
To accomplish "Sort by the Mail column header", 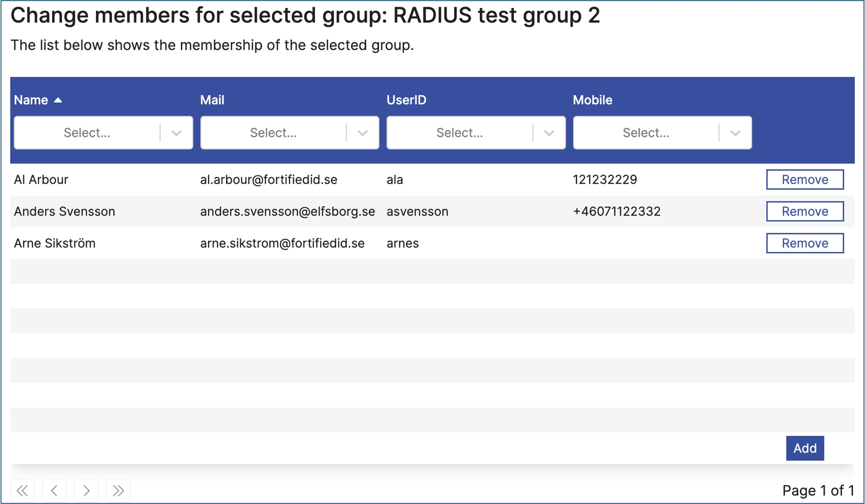I will coord(212,100).
